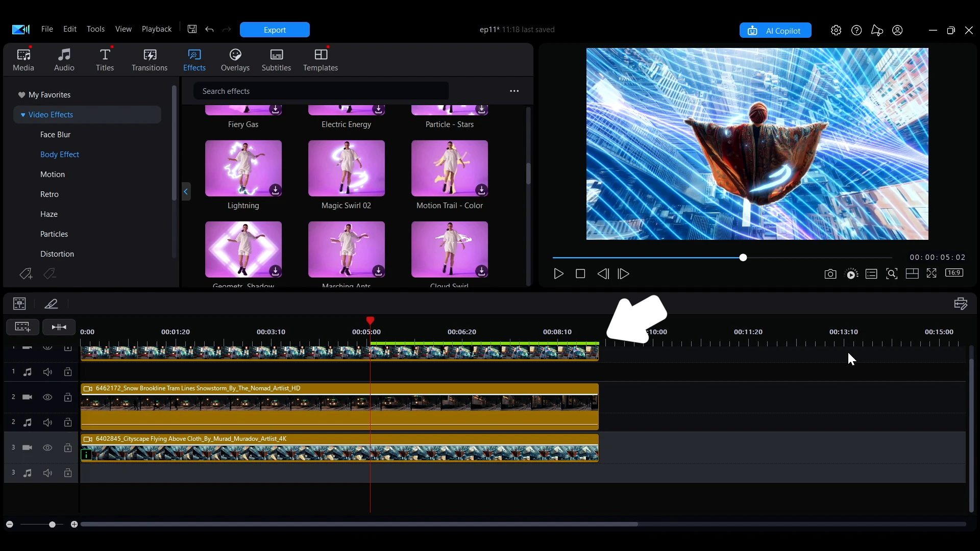980x551 pixels.
Task: Step forward one frame
Action: 624,274
